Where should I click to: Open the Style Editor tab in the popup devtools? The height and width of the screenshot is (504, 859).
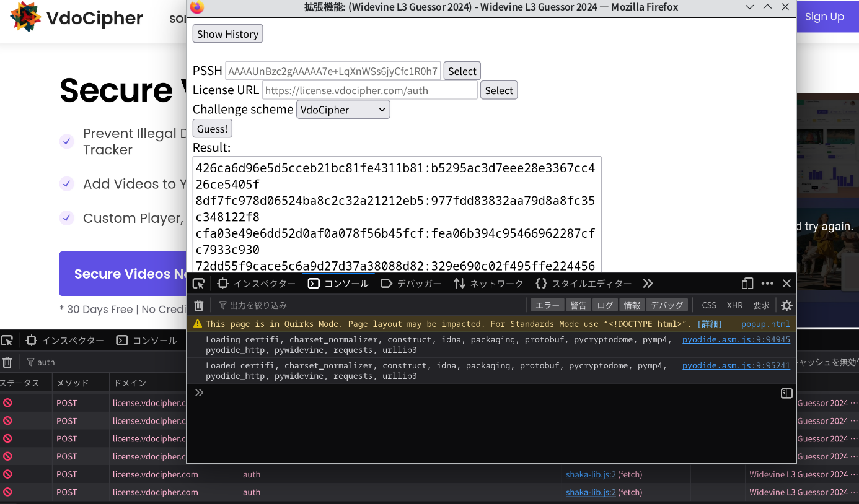pyautogui.click(x=583, y=284)
